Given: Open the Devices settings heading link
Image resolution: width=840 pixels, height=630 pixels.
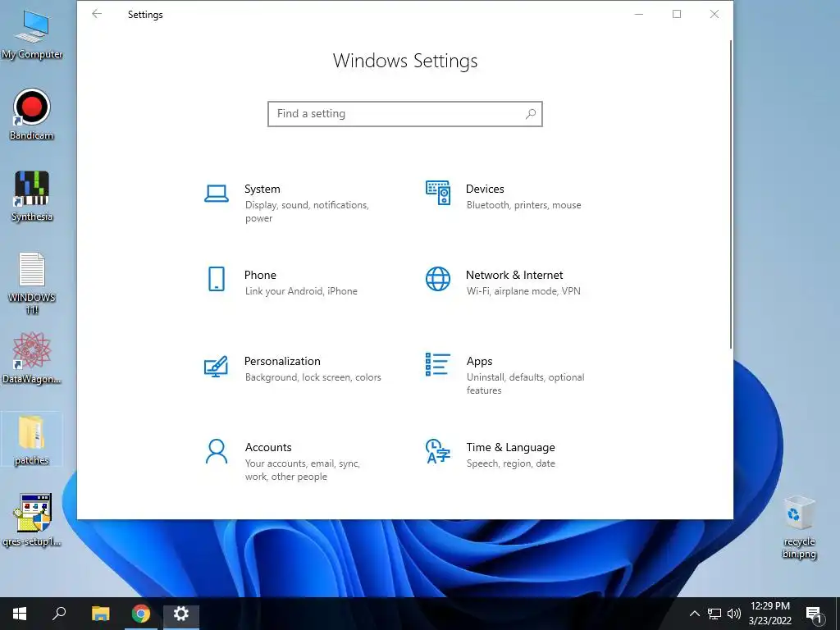Looking at the screenshot, I should pos(485,189).
